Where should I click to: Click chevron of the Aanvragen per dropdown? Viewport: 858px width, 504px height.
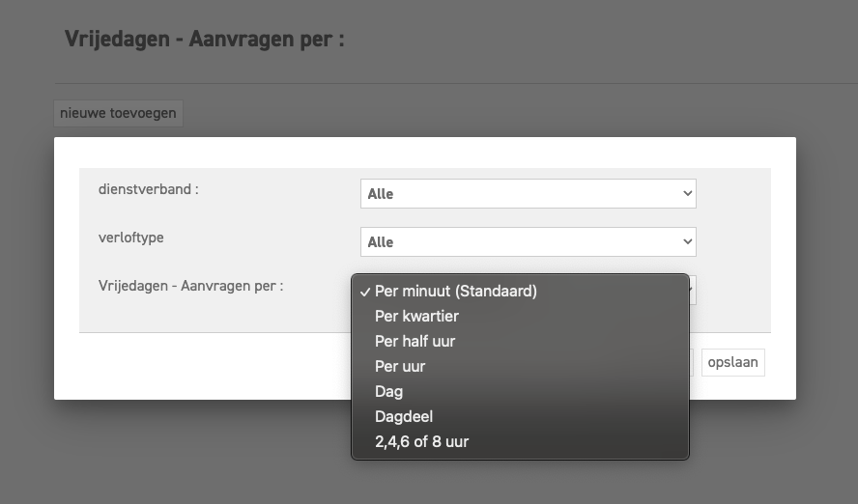pos(692,290)
